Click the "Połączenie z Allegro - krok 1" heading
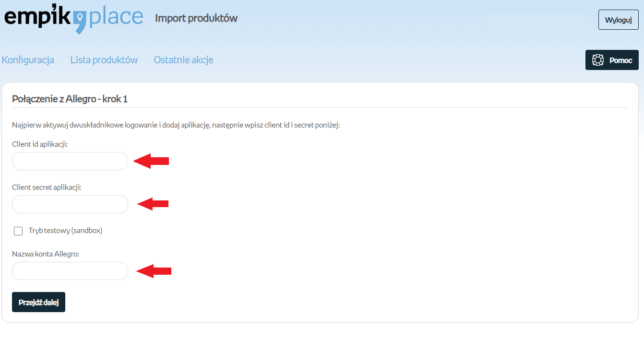The width and height of the screenshot is (644, 350). click(70, 99)
